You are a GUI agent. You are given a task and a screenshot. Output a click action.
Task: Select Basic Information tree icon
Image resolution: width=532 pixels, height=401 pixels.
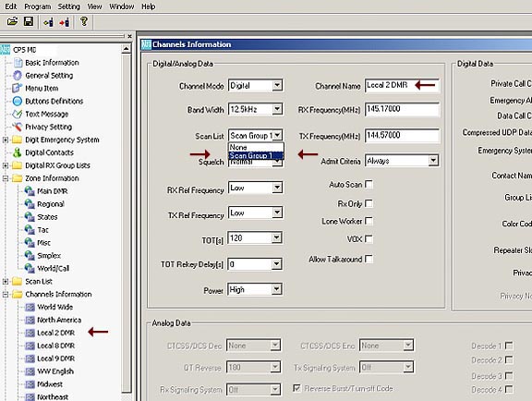[18, 63]
